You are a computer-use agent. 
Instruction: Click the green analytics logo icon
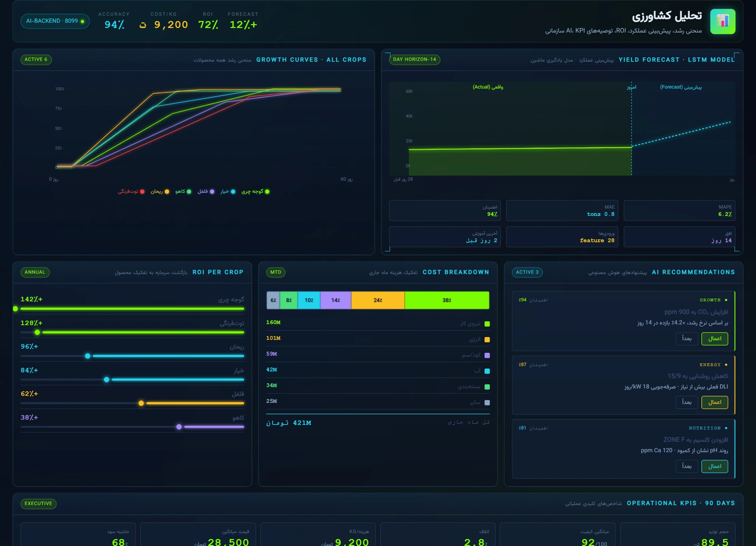point(723,21)
